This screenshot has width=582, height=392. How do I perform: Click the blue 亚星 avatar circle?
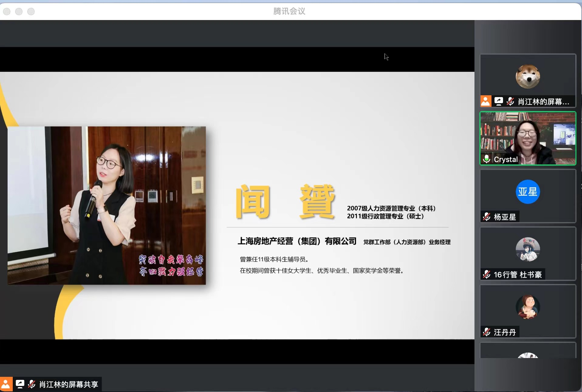[x=528, y=192]
